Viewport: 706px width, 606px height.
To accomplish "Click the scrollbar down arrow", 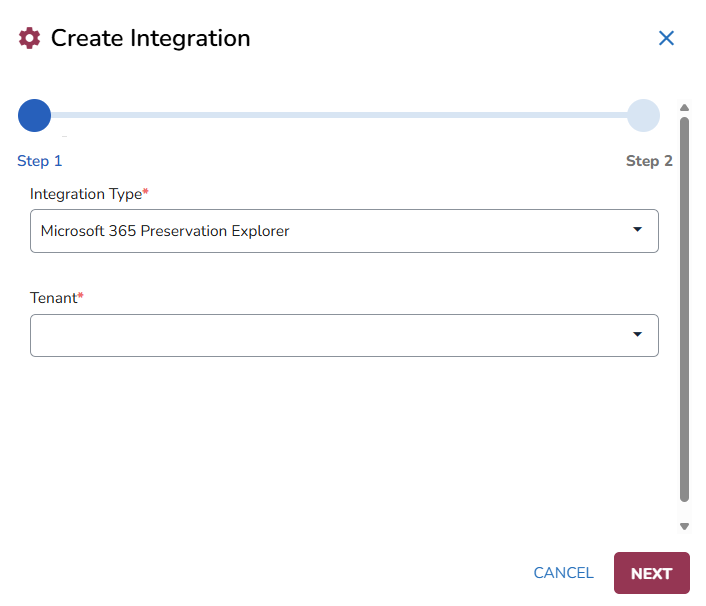I will 684,526.
